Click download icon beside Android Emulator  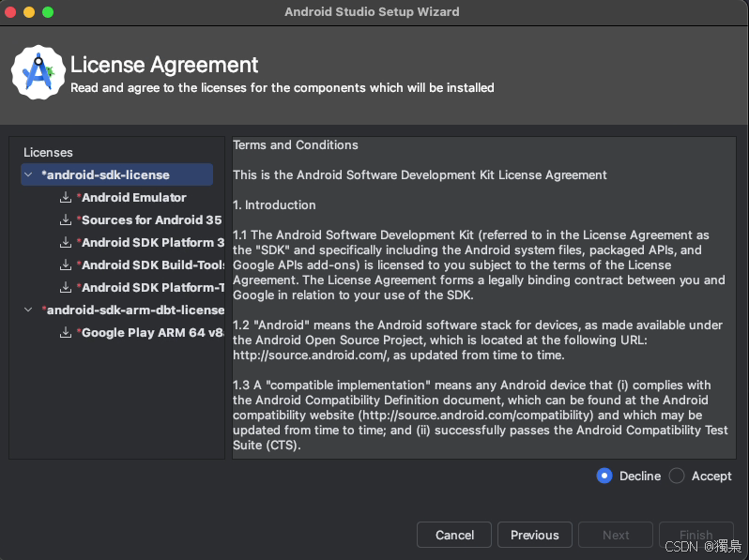point(66,198)
